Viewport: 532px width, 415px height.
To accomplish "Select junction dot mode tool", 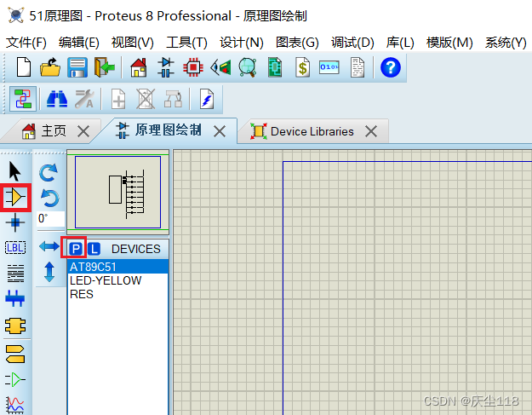I will (15, 222).
